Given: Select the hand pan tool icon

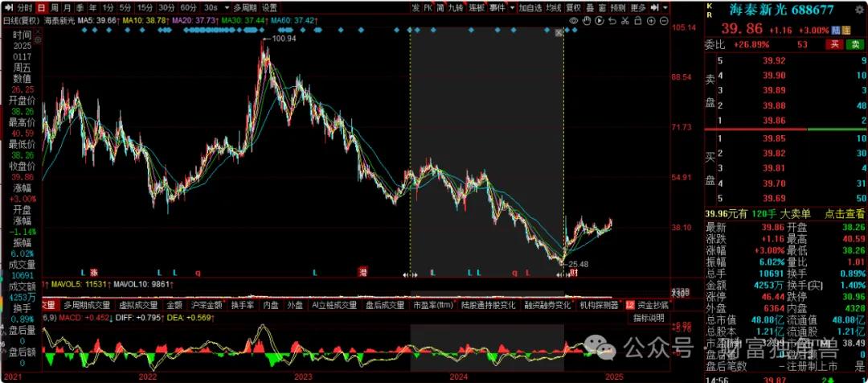Looking at the screenshot, I should click(x=586, y=20).
